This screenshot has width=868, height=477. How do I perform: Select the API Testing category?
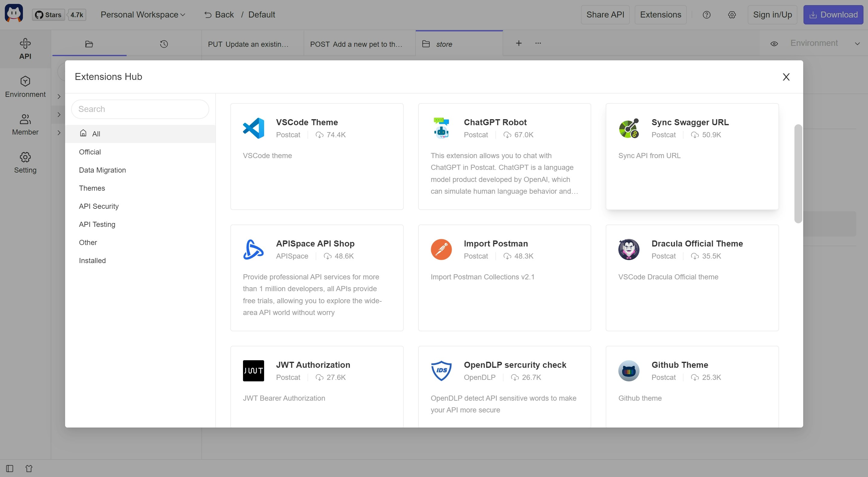click(140, 224)
